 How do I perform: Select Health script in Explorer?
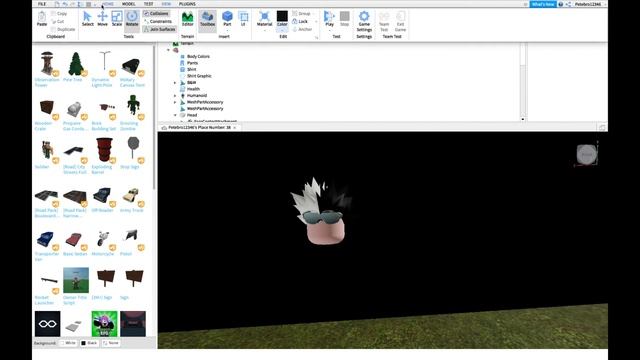point(193,89)
